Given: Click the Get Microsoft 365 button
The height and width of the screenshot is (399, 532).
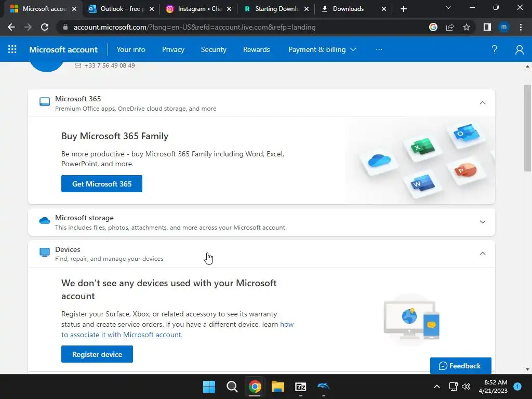Looking at the screenshot, I should [x=102, y=183].
